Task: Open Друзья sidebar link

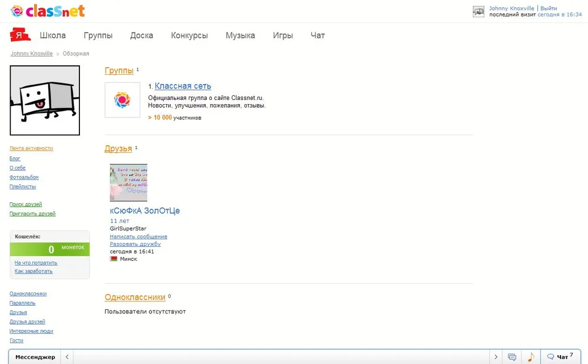Action: pyautogui.click(x=18, y=312)
